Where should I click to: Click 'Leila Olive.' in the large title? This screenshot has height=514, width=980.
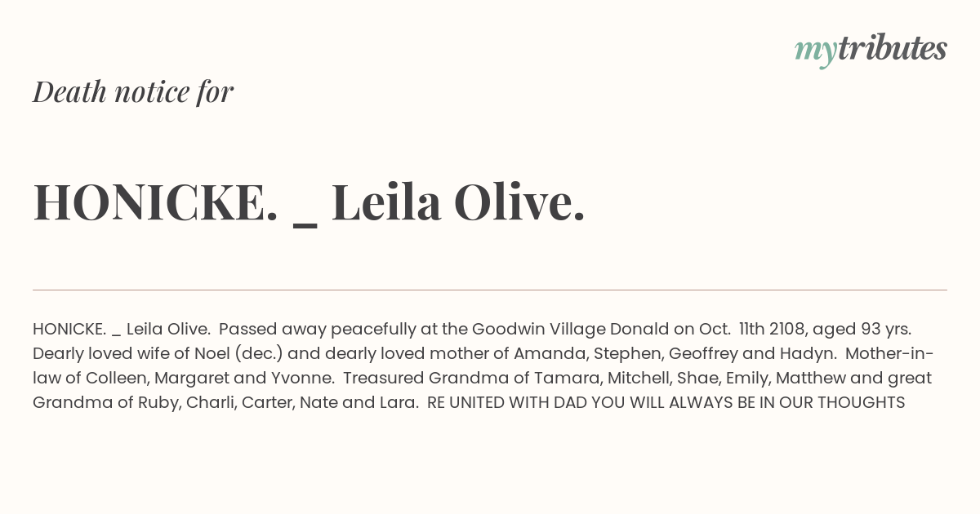pos(458,202)
